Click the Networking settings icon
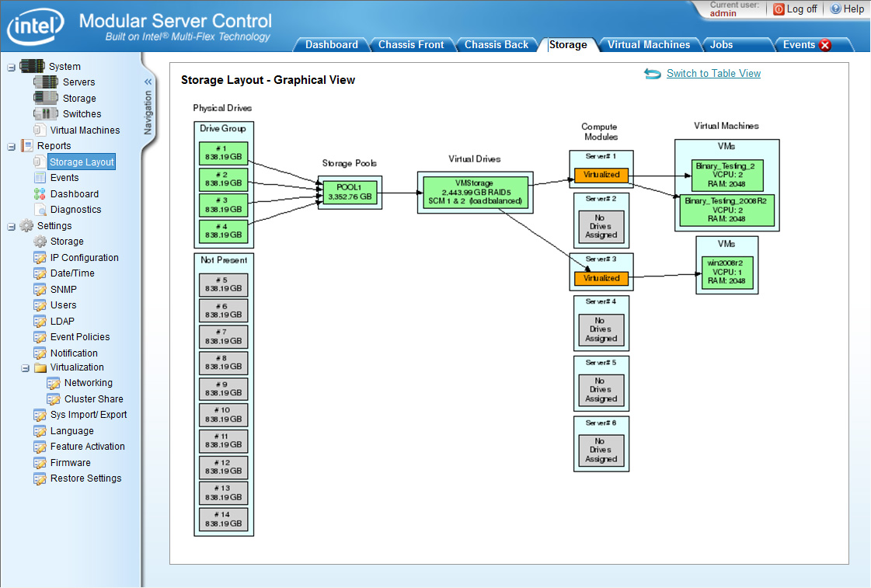The height and width of the screenshot is (588, 871). pyautogui.click(x=54, y=383)
